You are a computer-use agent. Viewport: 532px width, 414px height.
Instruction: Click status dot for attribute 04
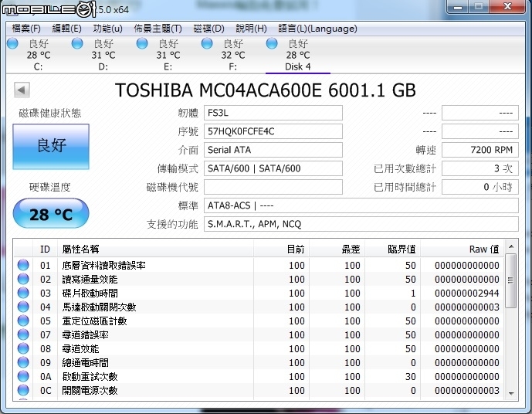coord(23,307)
